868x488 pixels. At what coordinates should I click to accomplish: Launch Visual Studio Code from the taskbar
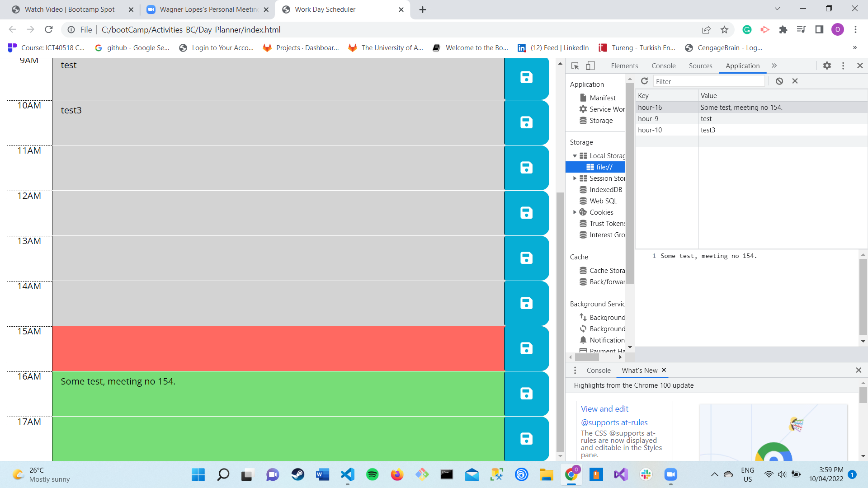(347, 474)
